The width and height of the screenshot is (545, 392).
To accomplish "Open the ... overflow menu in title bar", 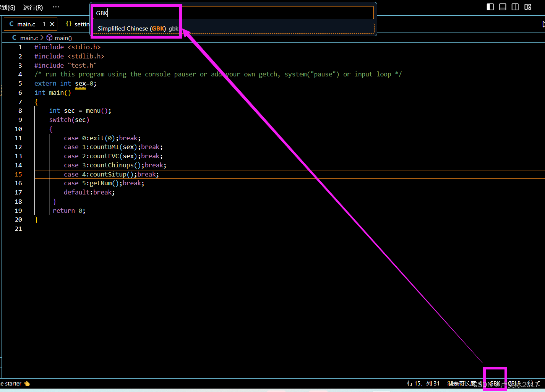I will pos(56,7).
